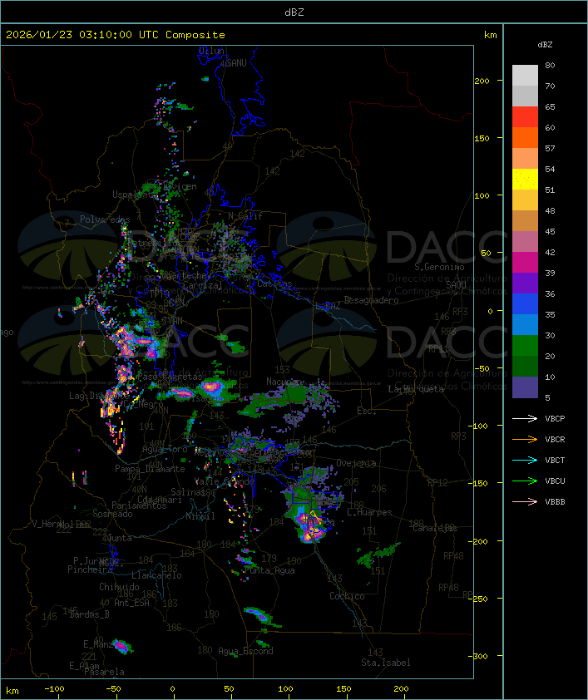Select the light gray 70-80 dBZ swatch
This screenshot has height=700, width=588.
point(525,75)
